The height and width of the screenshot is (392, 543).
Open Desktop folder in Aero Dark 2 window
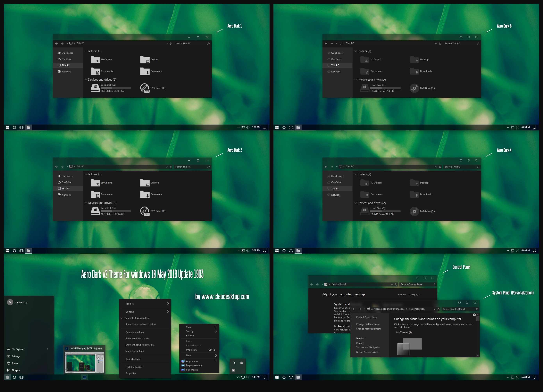coord(149,183)
